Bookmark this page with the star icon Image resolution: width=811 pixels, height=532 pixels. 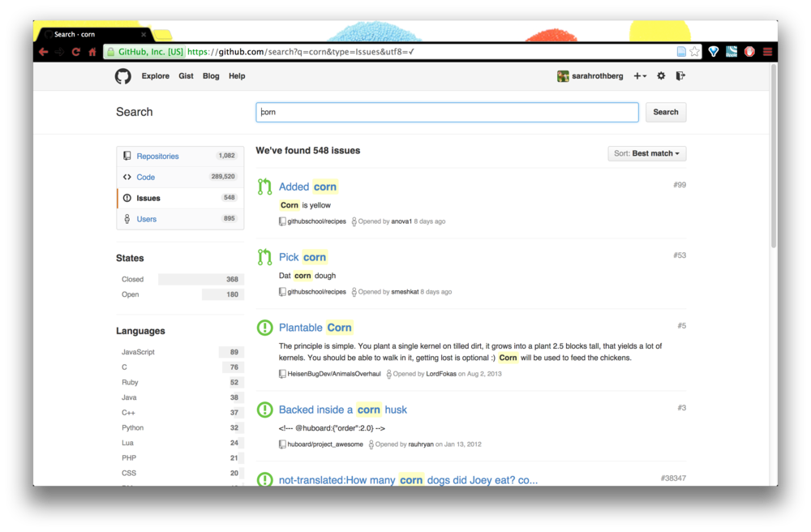pyautogui.click(x=694, y=52)
